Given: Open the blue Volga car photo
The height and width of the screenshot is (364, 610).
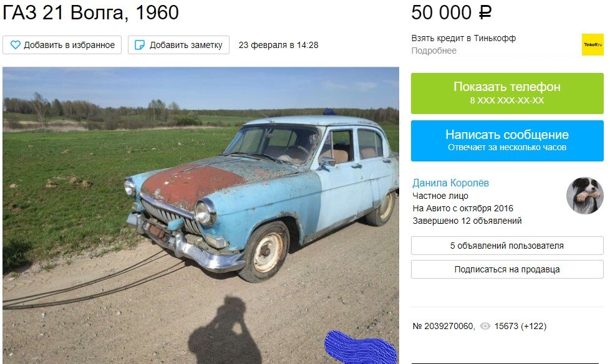Looking at the screenshot, I should coord(201,215).
